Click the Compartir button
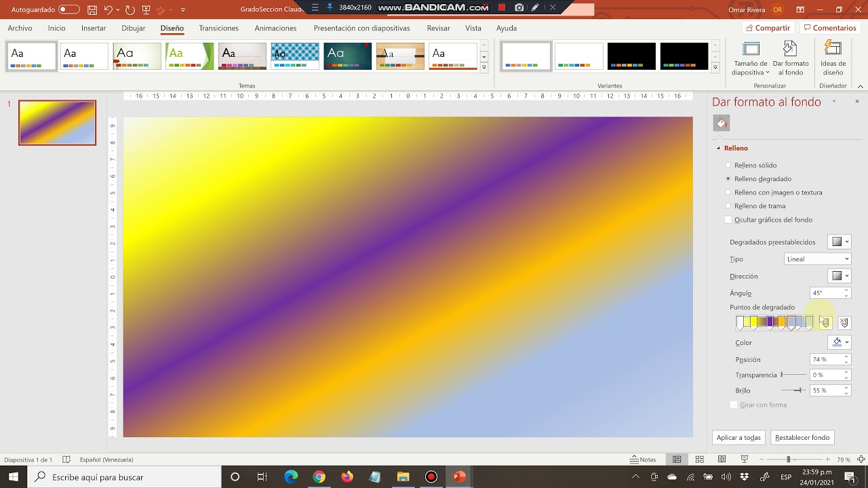This screenshot has height=488, width=868. pos(768,28)
